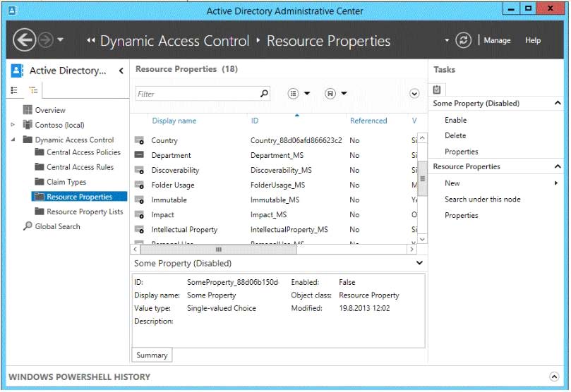Open the New submenu in Tasks
571x392 pixels.
452,183
